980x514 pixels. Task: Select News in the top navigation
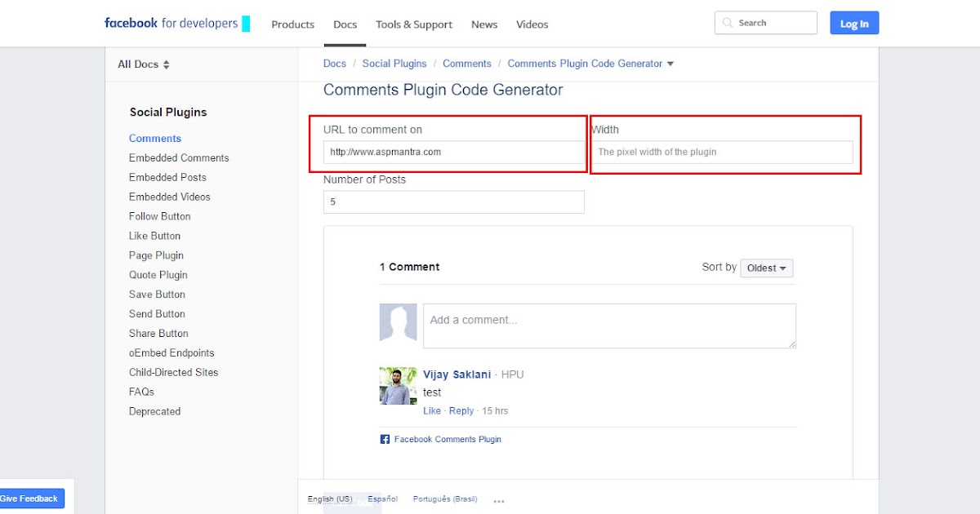point(484,24)
